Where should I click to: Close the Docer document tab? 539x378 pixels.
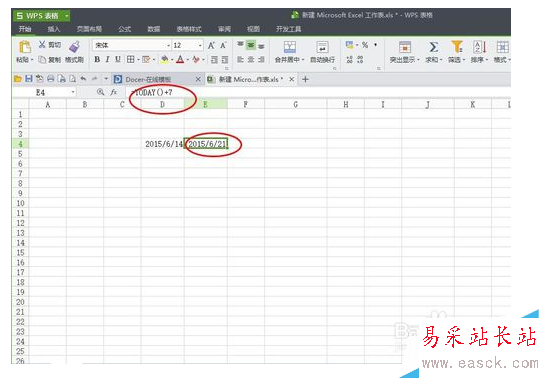pos(198,79)
